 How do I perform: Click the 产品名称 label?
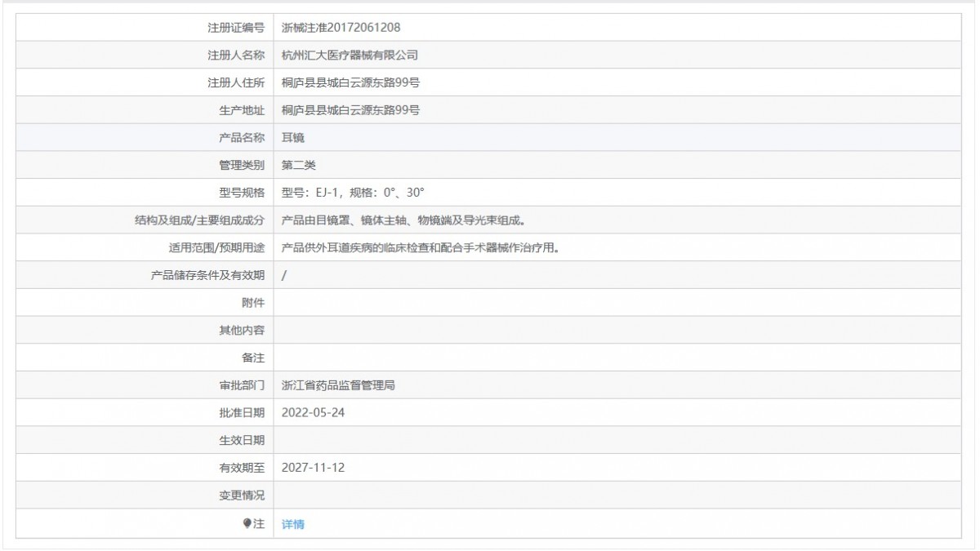click(x=242, y=138)
